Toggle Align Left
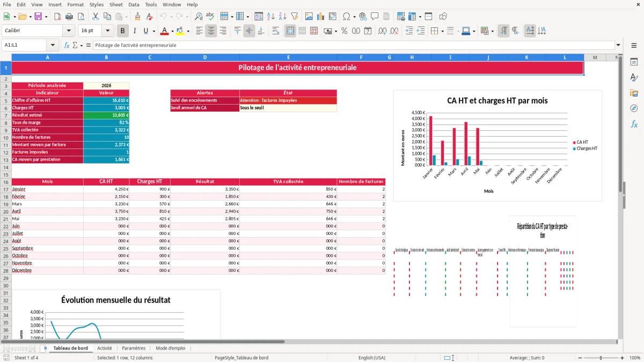644x362 pixels. point(199,31)
